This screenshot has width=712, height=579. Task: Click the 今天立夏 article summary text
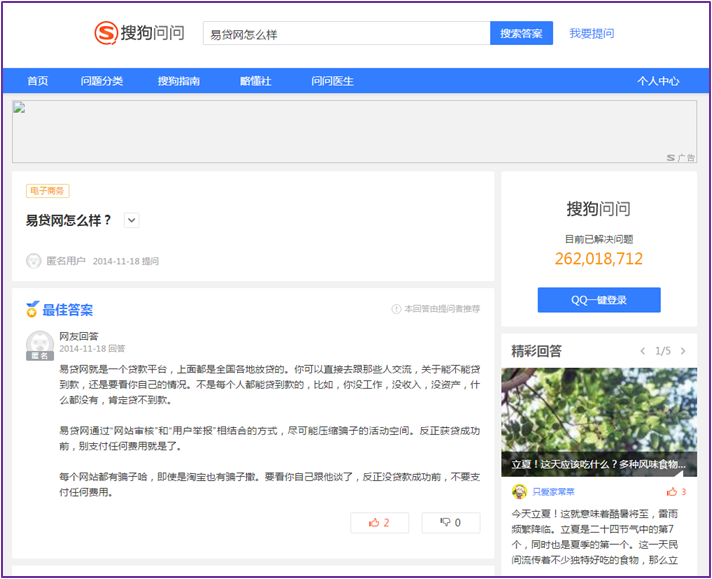(x=595, y=537)
